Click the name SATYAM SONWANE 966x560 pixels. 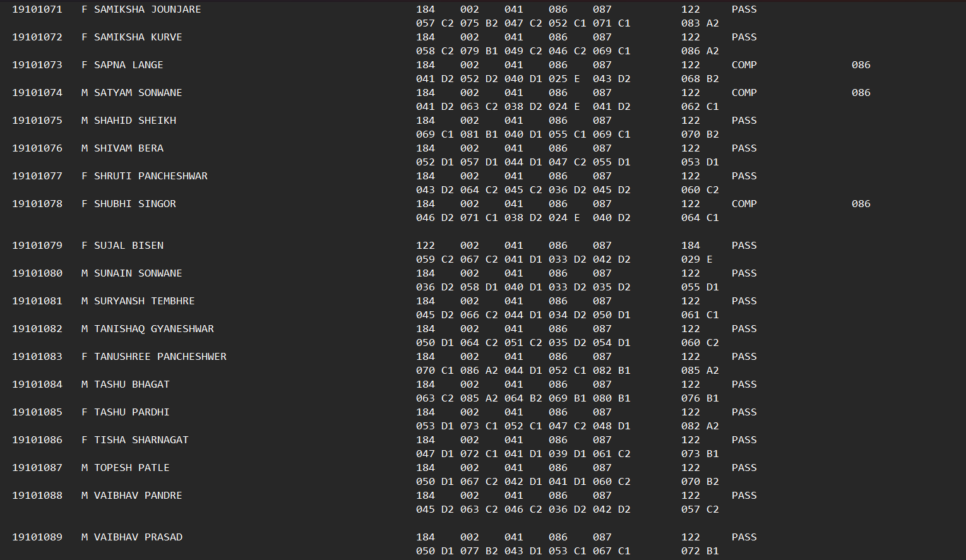coord(138,93)
